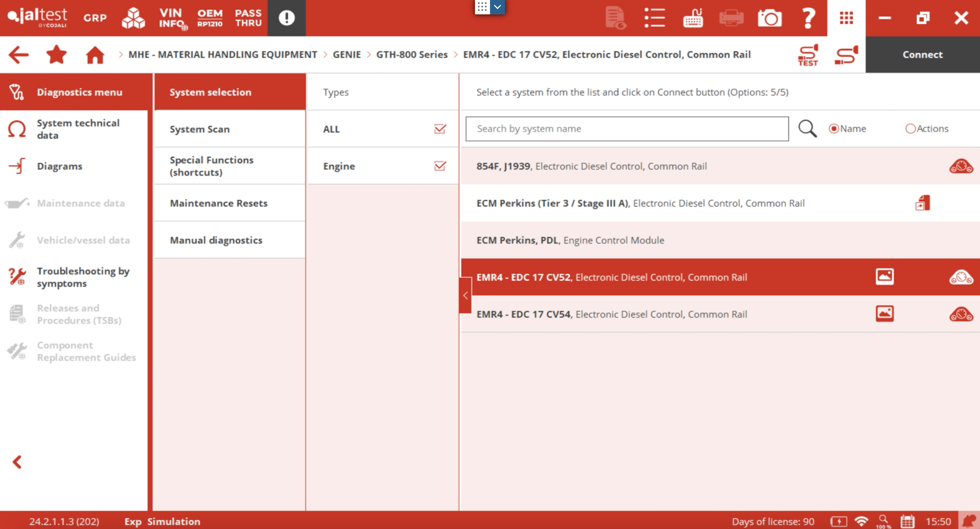Collapse the left sidebar with the chevron
980x529 pixels.
17,462
